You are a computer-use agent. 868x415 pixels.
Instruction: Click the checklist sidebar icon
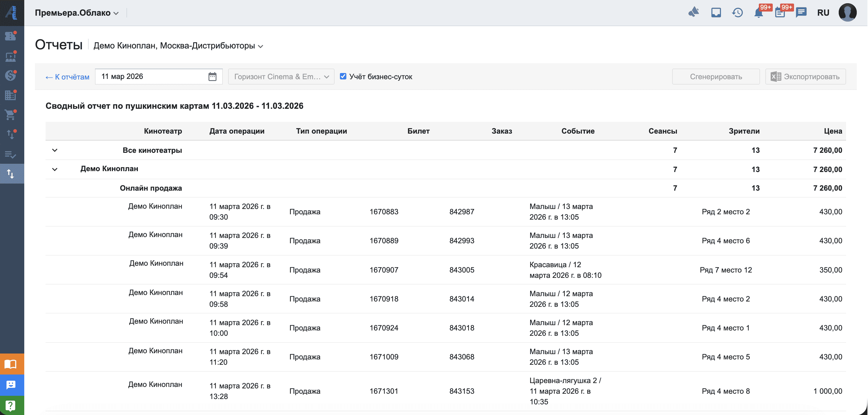click(x=10, y=155)
